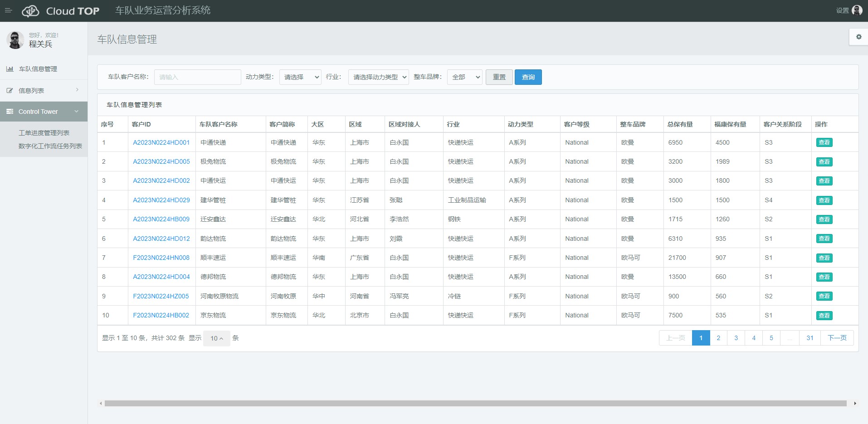Go to pagination page 2

(x=718, y=338)
